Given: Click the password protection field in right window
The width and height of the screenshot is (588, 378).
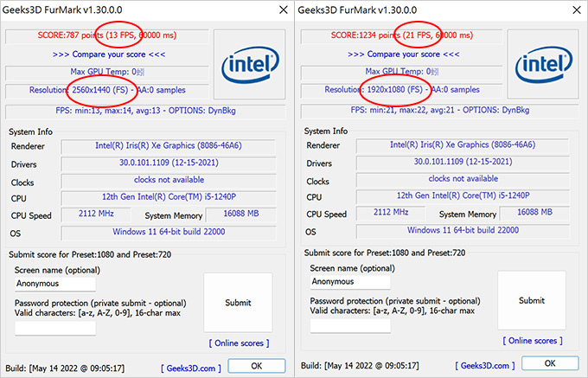Looking at the screenshot, I should (x=350, y=325).
